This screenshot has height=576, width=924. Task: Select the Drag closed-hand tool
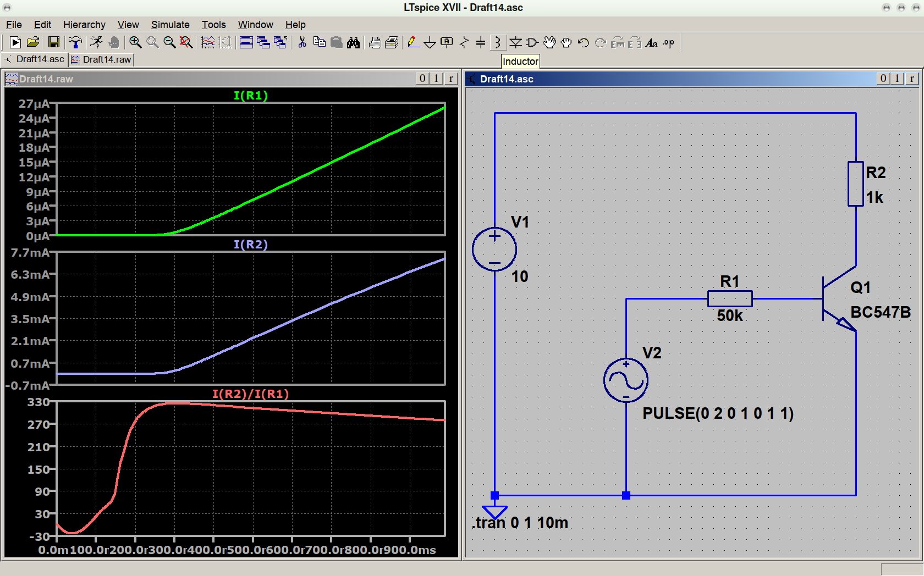566,42
